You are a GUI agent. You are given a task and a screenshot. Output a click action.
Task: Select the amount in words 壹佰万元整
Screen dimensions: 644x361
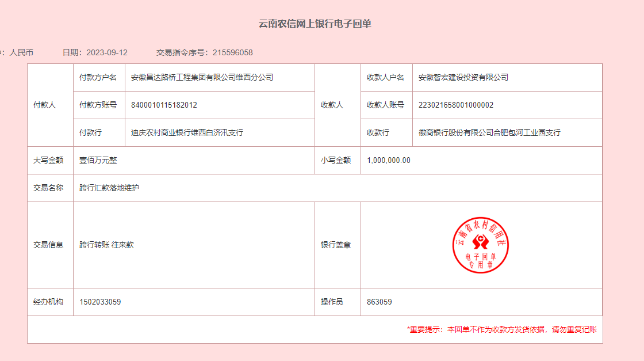tap(98, 160)
